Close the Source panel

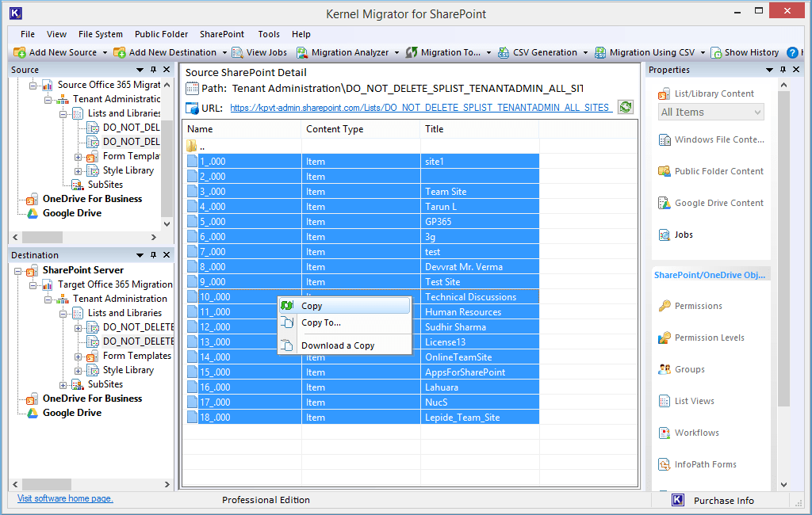coord(167,70)
